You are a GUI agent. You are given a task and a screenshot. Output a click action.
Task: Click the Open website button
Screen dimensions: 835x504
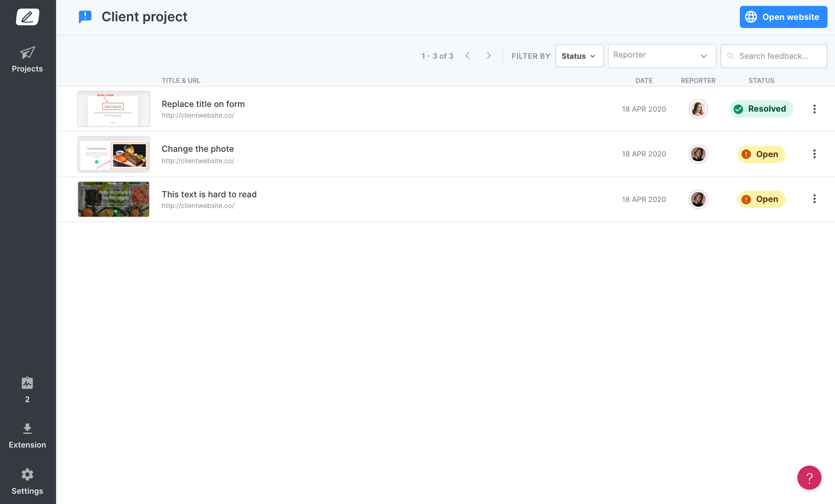pos(783,17)
